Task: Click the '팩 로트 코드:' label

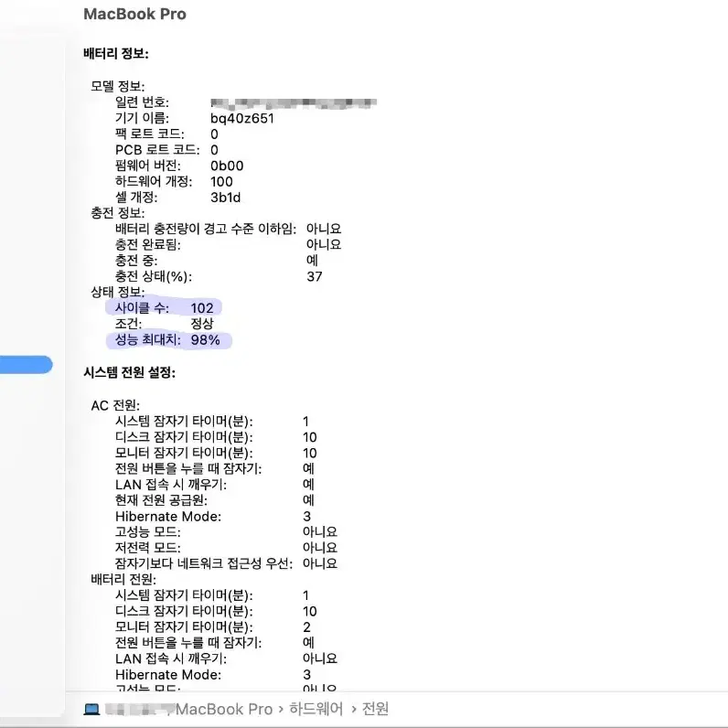Action: click(149, 134)
